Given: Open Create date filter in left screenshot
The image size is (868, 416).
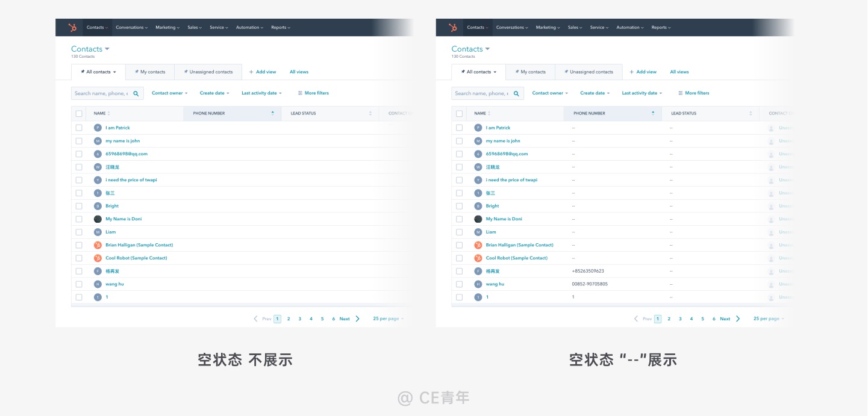Looking at the screenshot, I should (x=214, y=93).
